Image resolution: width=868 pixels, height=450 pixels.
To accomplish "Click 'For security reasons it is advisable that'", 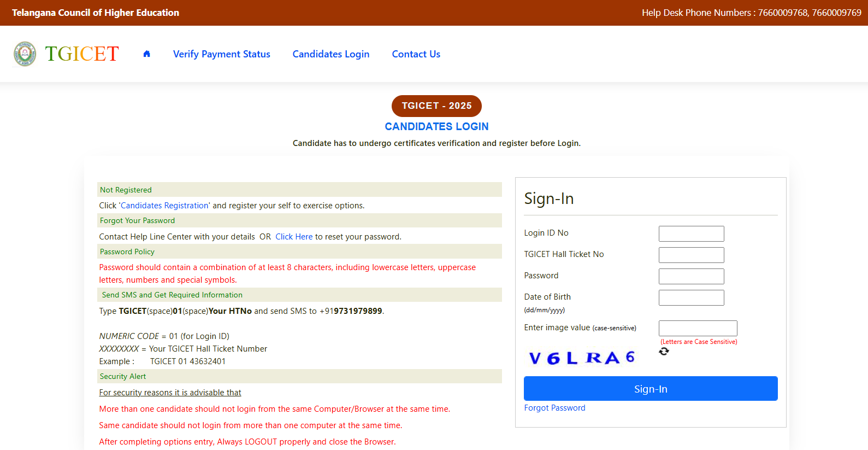I will pyautogui.click(x=170, y=393).
